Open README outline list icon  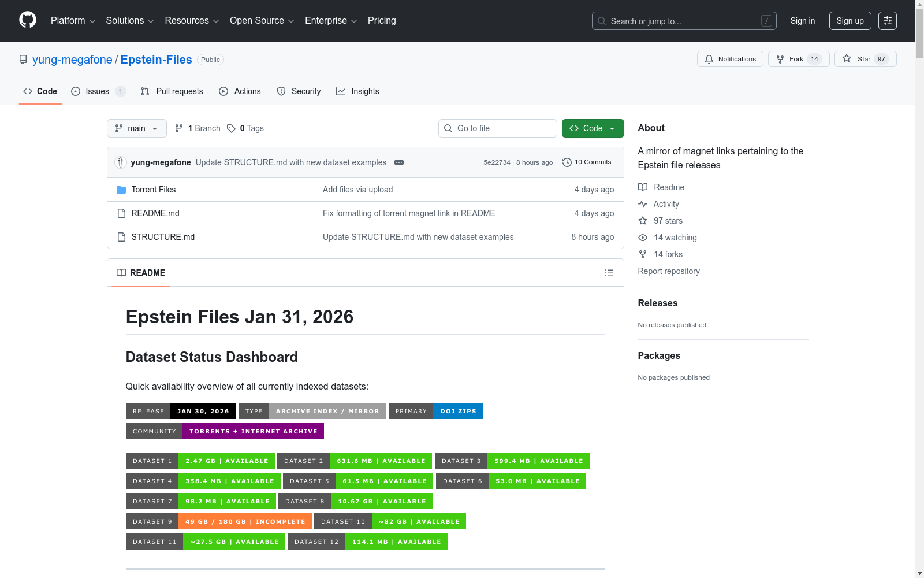pos(609,273)
